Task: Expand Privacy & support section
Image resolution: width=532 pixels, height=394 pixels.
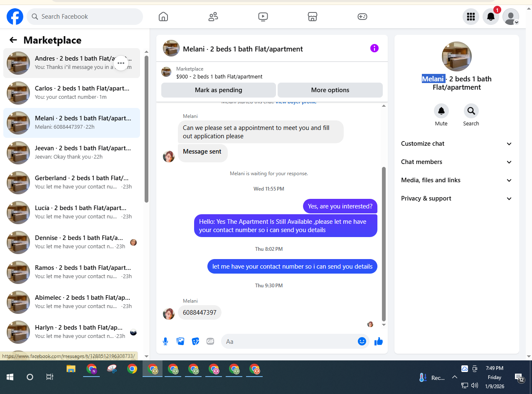Action: (457, 198)
